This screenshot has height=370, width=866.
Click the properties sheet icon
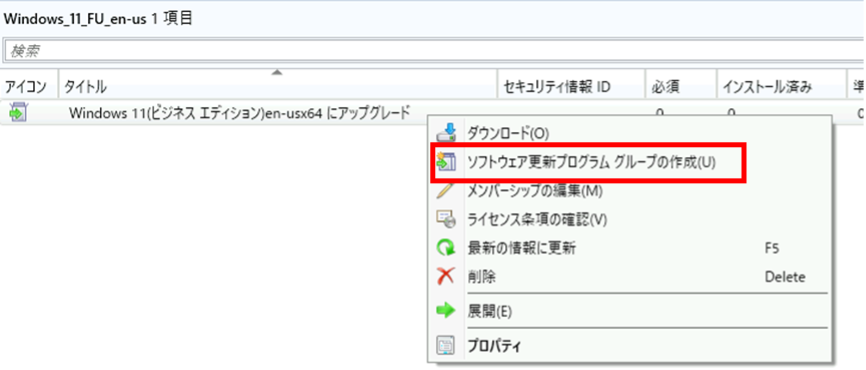(x=446, y=346)
